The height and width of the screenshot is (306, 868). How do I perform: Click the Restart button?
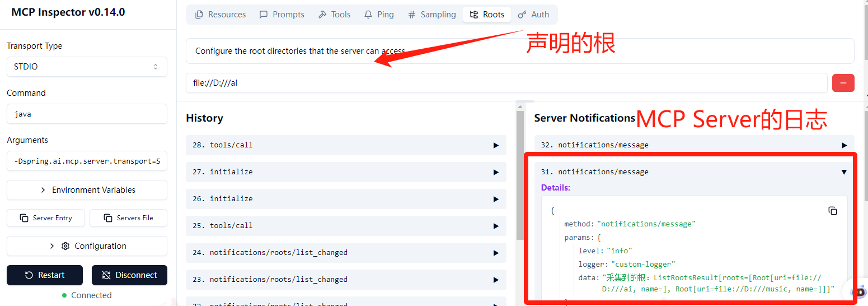coord(45,275)
